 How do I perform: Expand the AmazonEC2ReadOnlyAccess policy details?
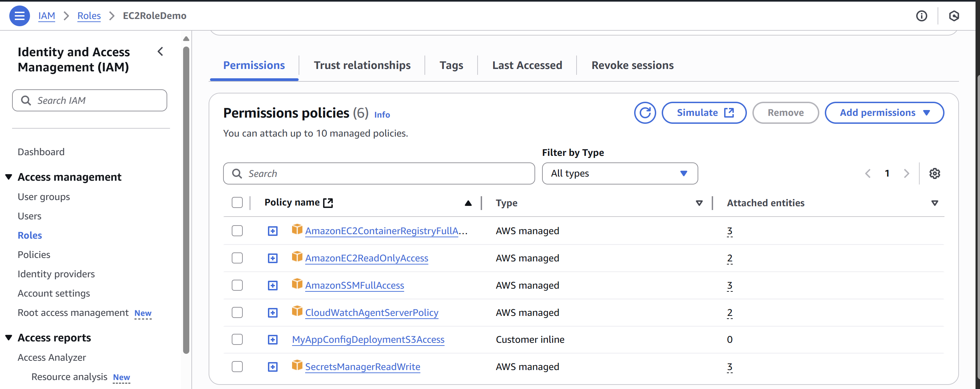272,258
